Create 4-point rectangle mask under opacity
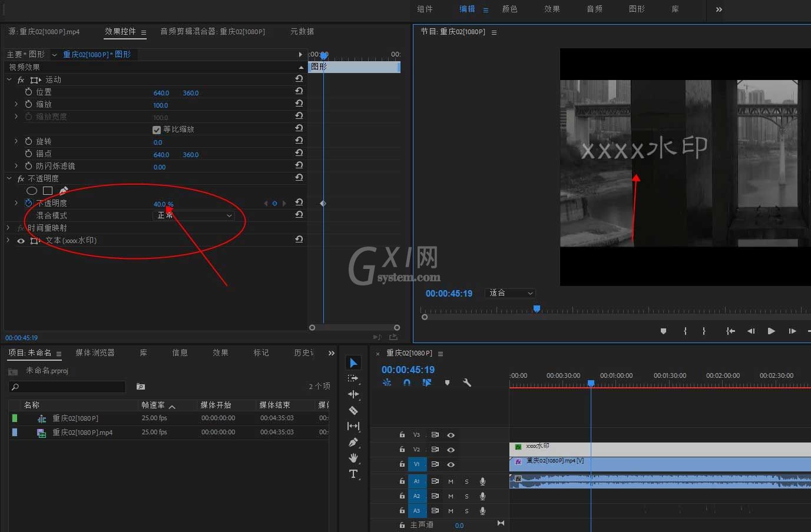Image resolution: width=811 pixels, height=532 pixels. pyautogui.click(x=48, y=191)
